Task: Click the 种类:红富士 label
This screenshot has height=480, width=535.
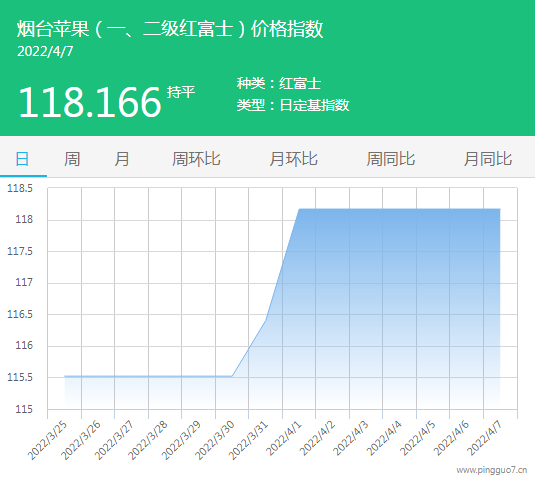Action: point(279,84)
